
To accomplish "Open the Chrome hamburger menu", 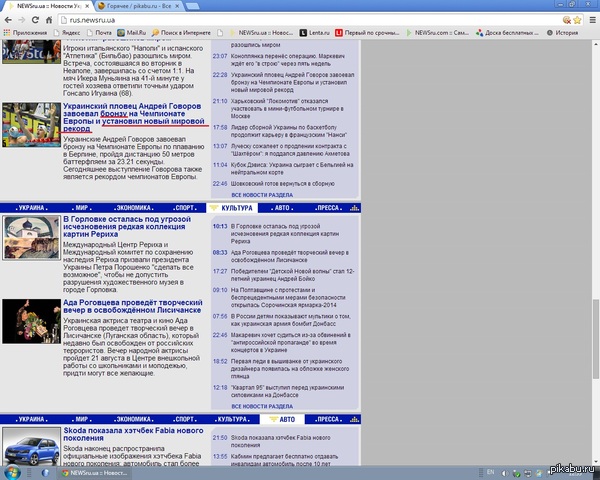I will [x=592, y=20].
